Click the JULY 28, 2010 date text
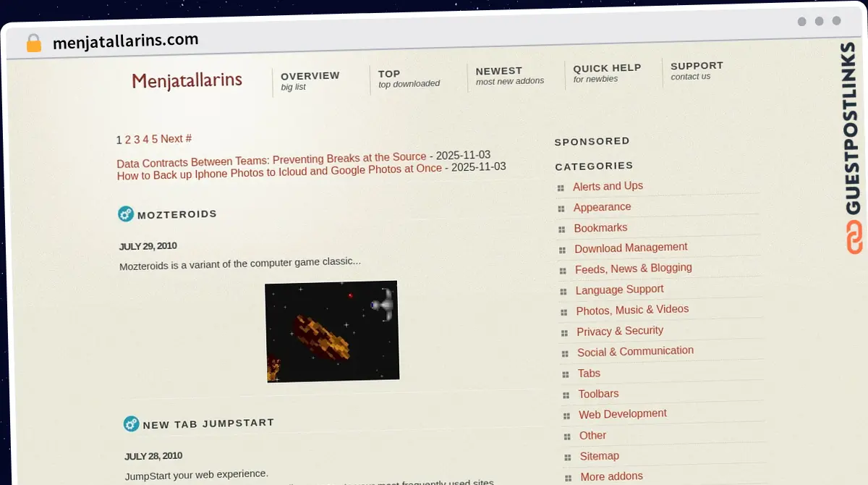The height and width of the screenshot is (485, 868). [153, 456]
